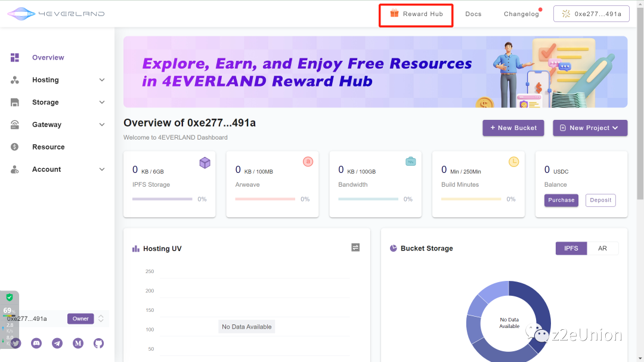
Task: Open the Changelog page
Action: (521, 14)
